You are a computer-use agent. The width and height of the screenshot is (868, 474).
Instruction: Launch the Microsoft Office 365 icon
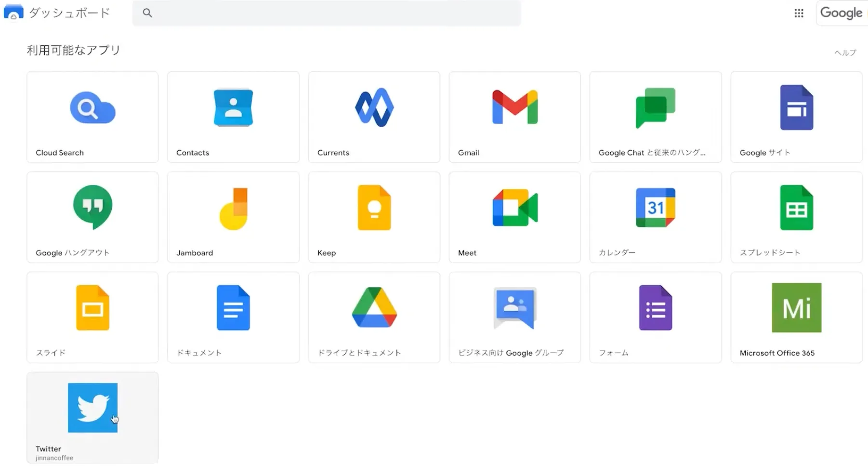(797, 308)
